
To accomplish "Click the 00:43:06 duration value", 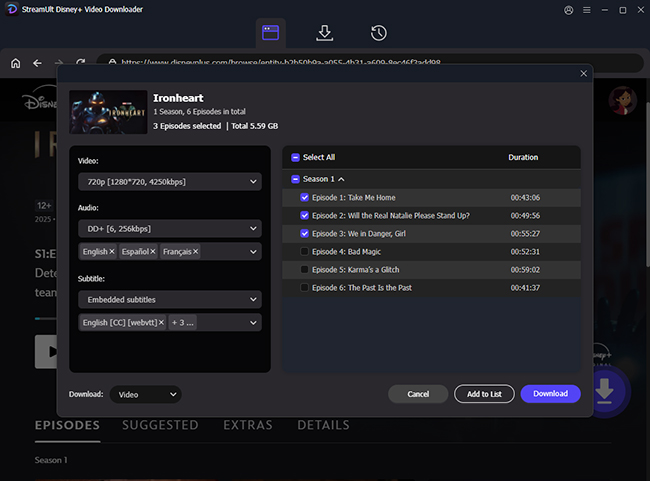I will coord(525,197).
